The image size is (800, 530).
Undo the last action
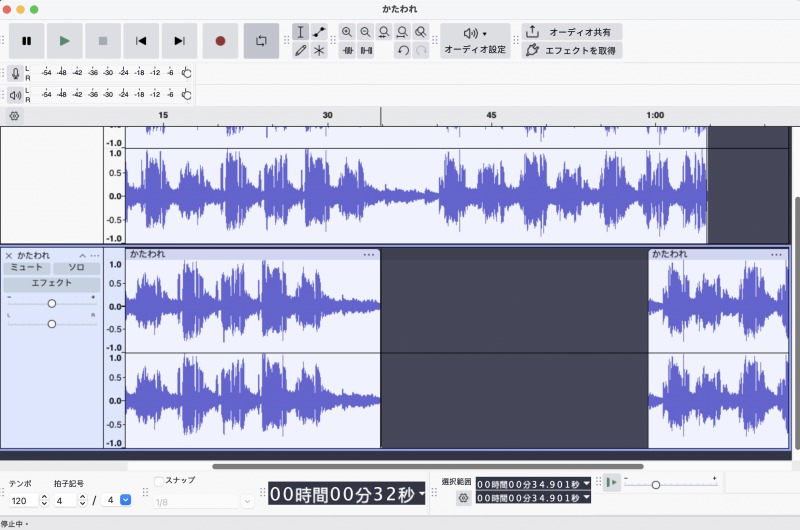coord(403,50)
